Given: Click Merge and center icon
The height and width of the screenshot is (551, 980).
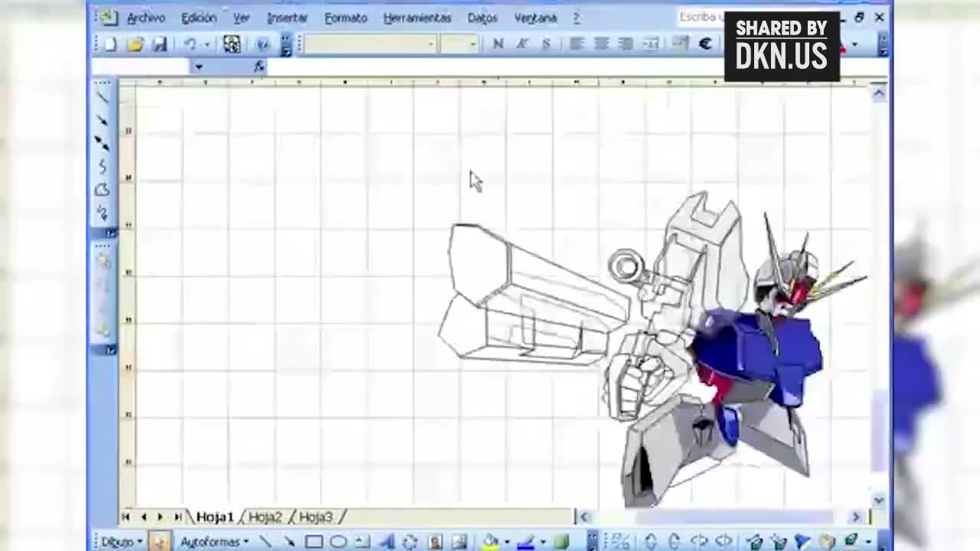Looking at the screenshot, I should 651,44.
